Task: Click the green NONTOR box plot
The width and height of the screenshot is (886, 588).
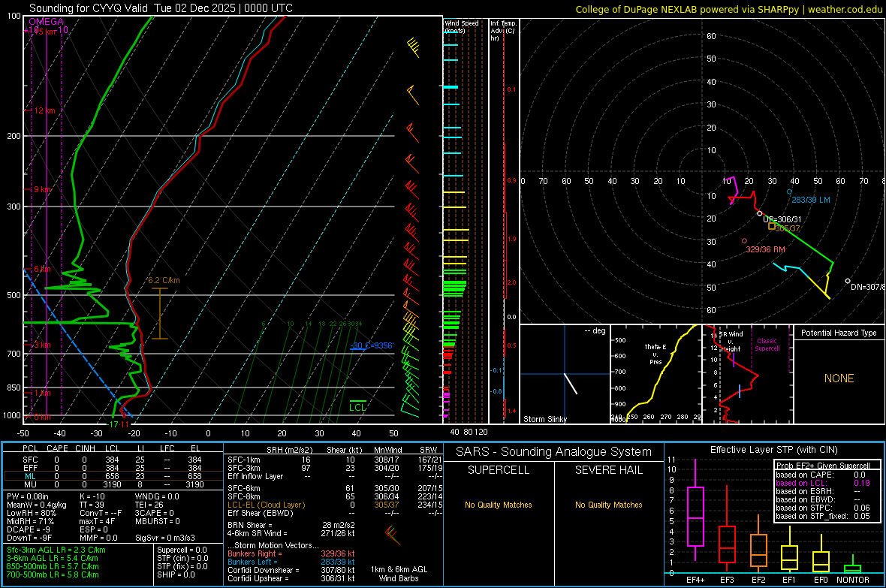Action: (x=853, y=565)
